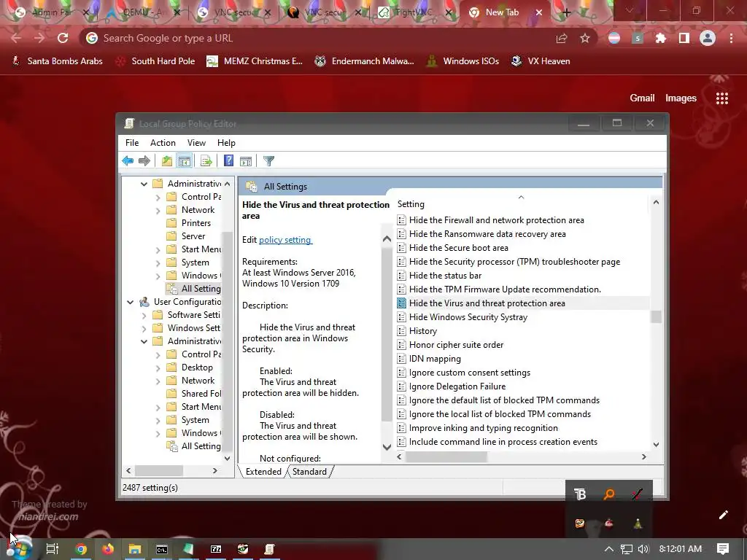Open the Chrome Extensions puzzle icon
This screenshot has height=560, width=747.
coord(661,38)
